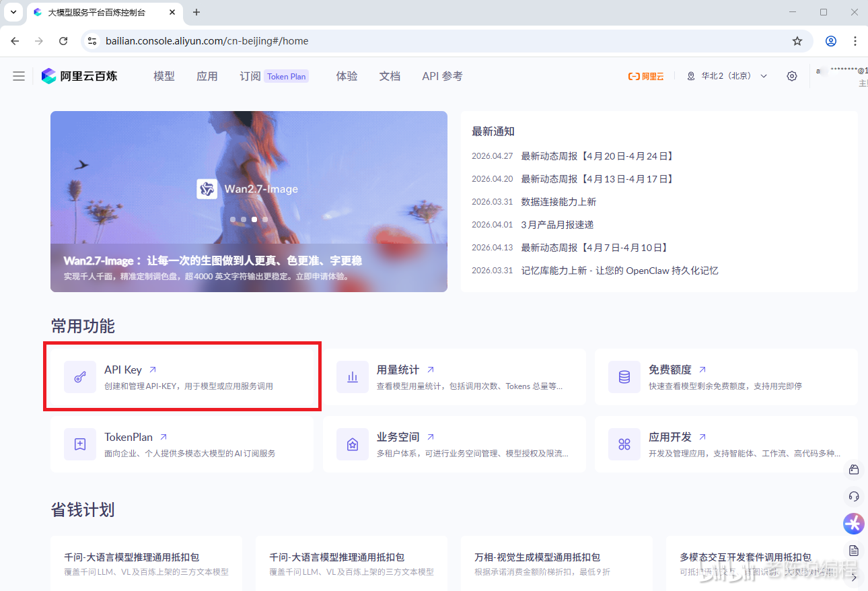Open the arrow link next to 免费额度

702,370
